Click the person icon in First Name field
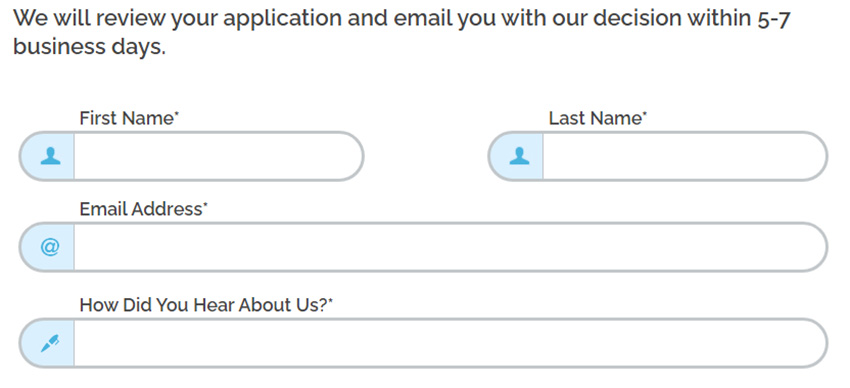 (x=50, y=156)
